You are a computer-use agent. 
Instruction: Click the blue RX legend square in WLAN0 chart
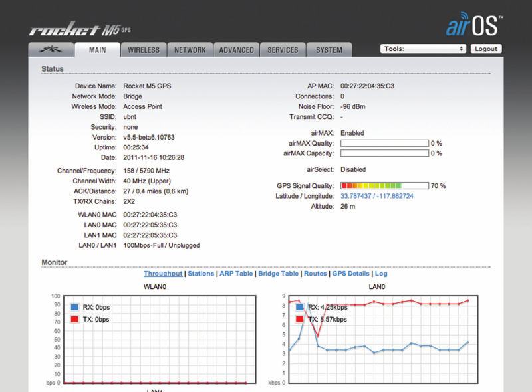click(74, 307)
